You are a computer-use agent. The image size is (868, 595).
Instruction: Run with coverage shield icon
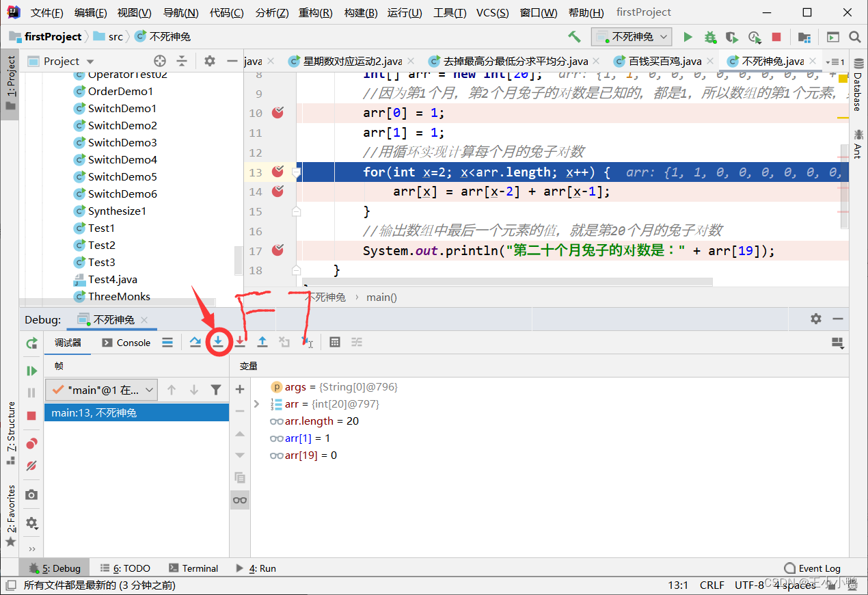click(x=732, y=37)
